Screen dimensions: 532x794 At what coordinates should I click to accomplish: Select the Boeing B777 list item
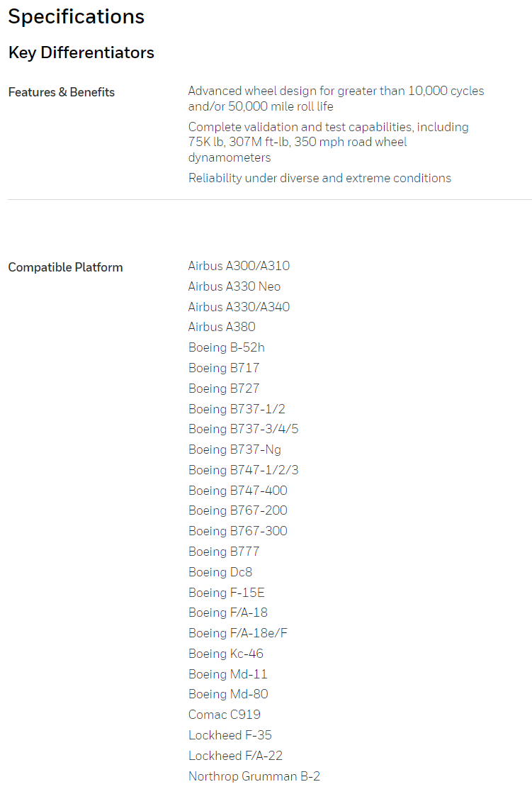point(224,552)
